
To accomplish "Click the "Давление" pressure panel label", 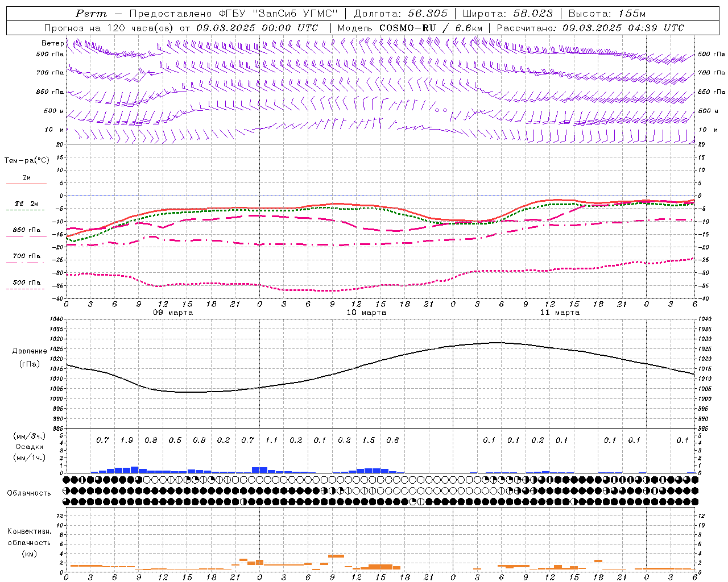I will (x=30, y=351).
